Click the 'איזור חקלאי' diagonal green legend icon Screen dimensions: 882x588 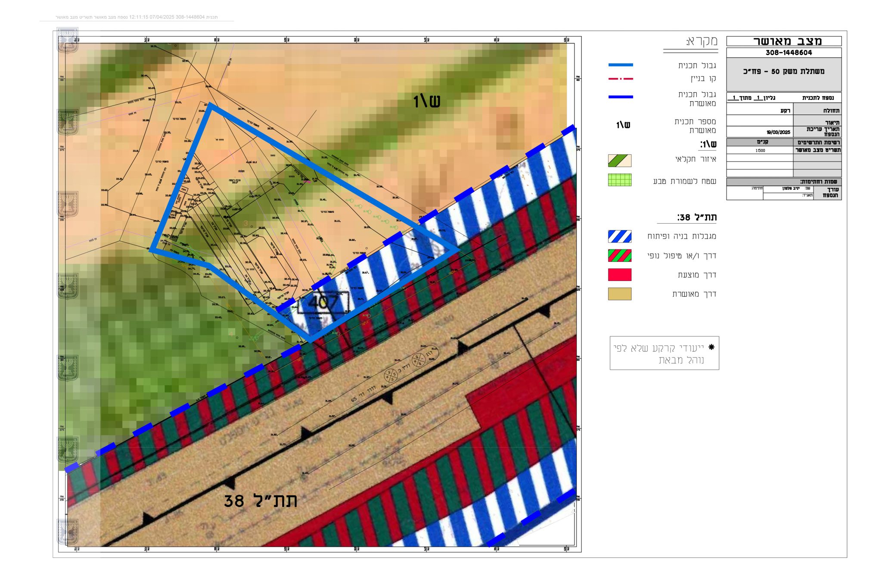pos(619,161)
